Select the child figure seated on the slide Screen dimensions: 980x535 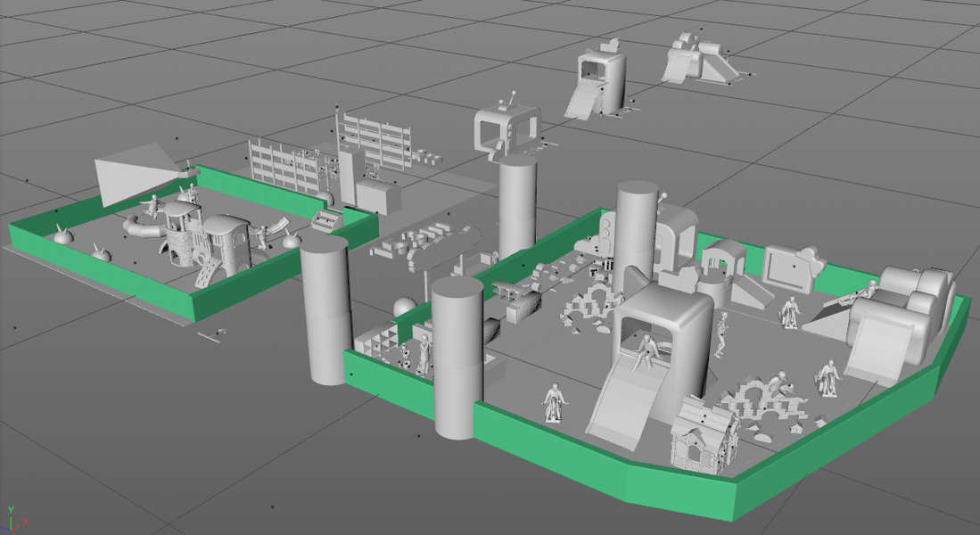pos(648,352)
